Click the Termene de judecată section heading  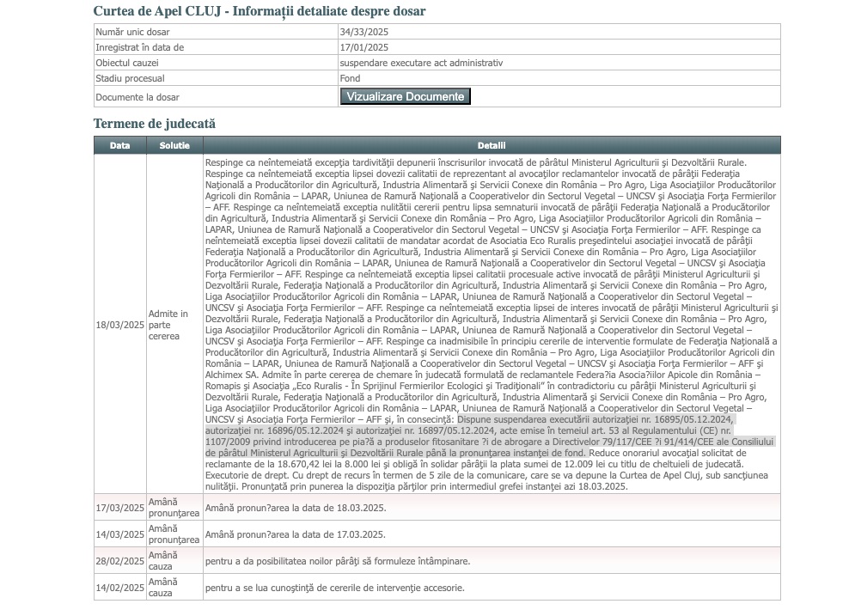[x=155, y=124]
